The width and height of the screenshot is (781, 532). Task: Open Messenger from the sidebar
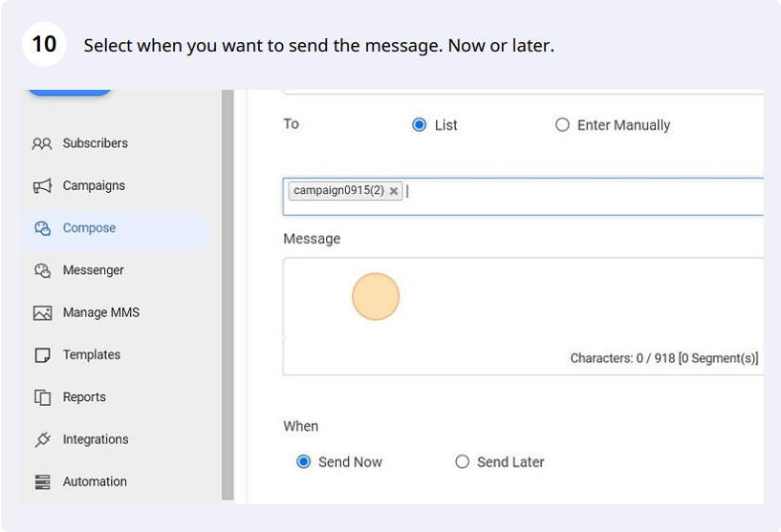93,270
